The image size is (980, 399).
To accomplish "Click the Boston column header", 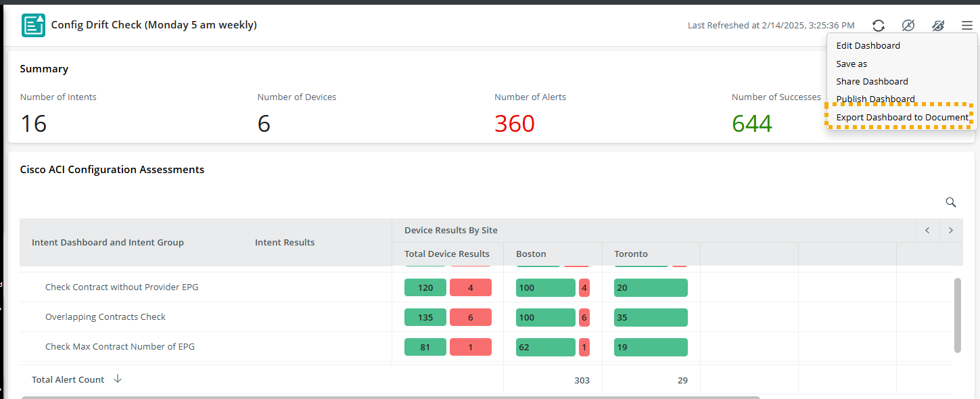I will (x=531, y=254).
